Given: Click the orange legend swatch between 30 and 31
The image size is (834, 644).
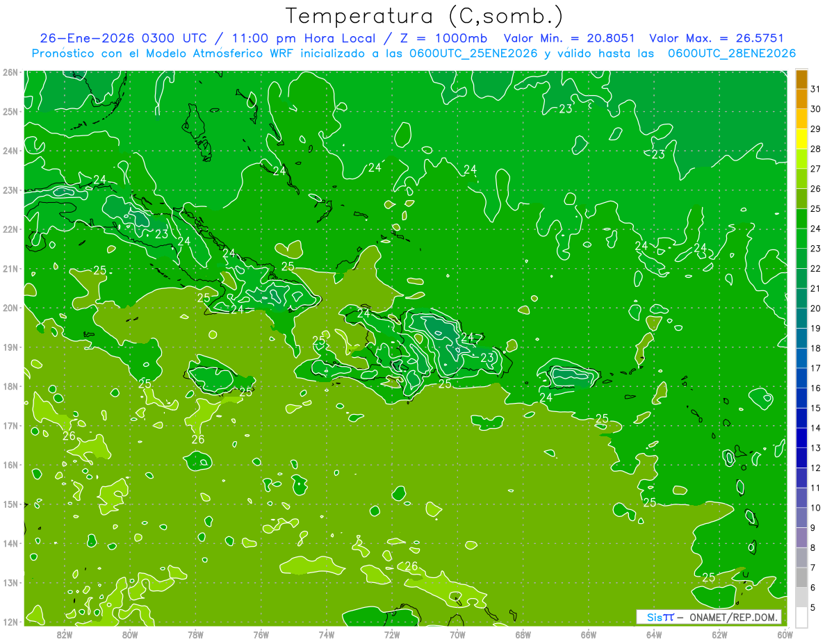Looking at the screenshot, I should [801, 99].
